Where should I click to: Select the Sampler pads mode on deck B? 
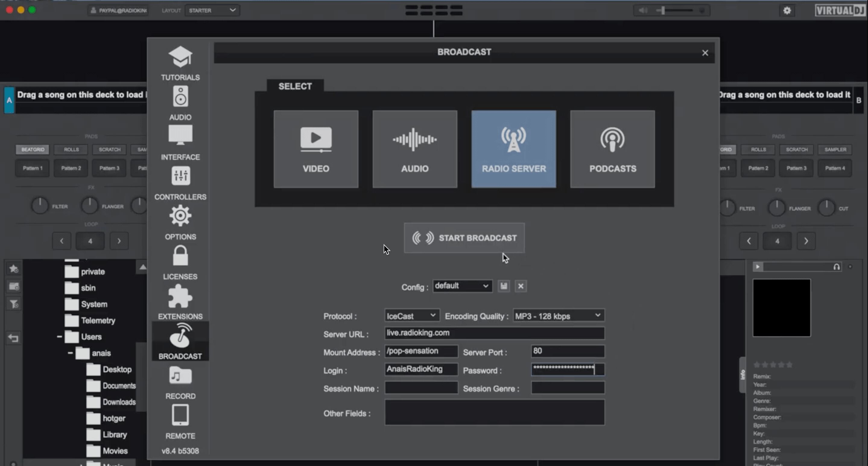point(835,149)
